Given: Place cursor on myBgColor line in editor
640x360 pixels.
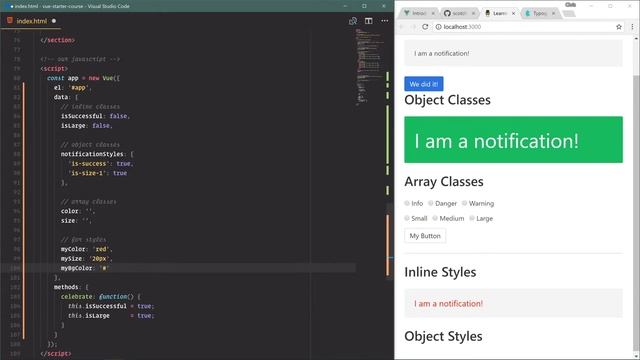Looking at the screenshot, I should [86, 268].
